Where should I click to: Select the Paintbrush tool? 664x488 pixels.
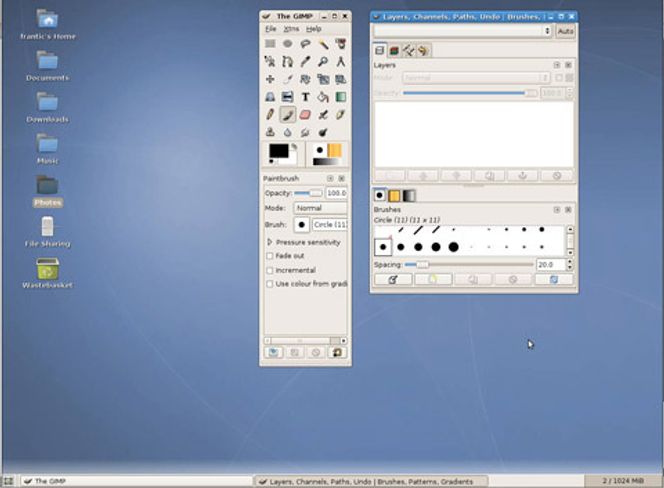coord(288,114)
